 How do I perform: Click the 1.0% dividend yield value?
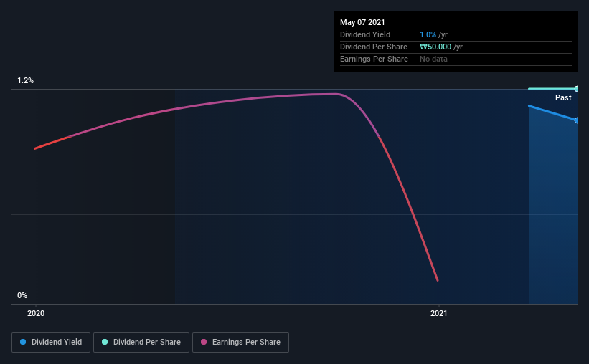(428, 34)
